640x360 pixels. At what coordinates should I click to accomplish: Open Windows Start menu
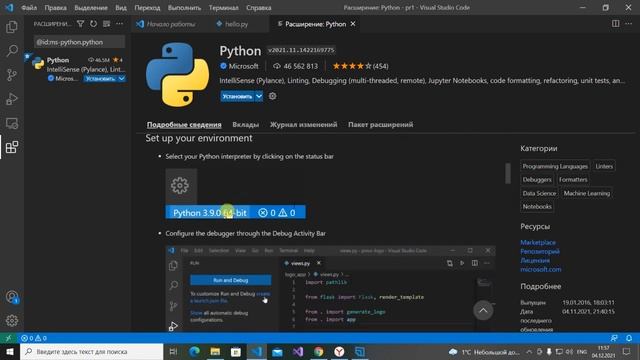click(x=10, y=352)
